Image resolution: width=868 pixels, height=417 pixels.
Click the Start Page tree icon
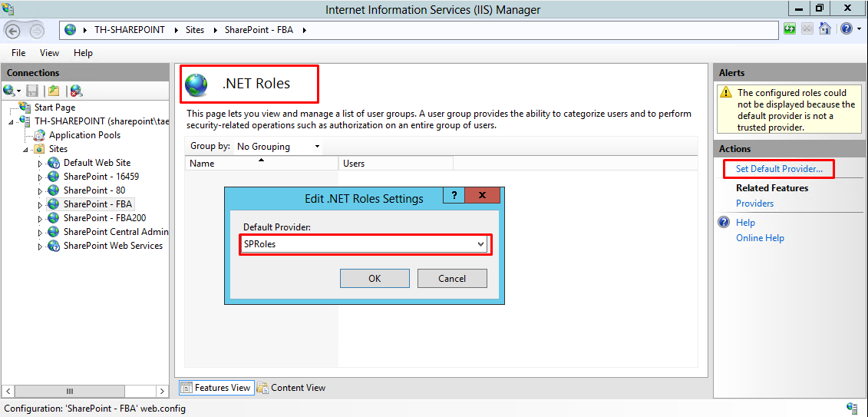click(25, 108)
